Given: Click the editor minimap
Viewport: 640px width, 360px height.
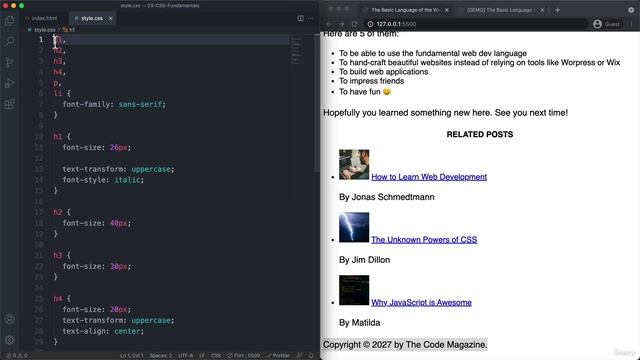Looking at the screenshot, I should coord(297,51).
